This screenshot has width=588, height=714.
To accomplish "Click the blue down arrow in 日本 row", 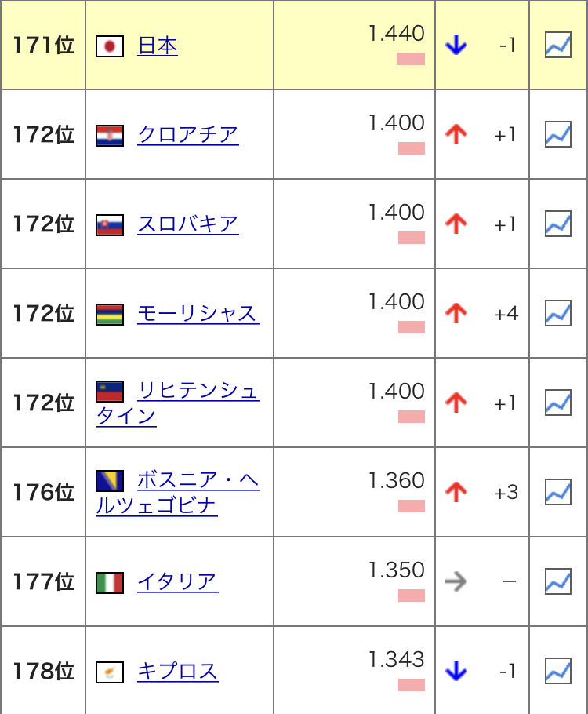I will click(456, 45).
